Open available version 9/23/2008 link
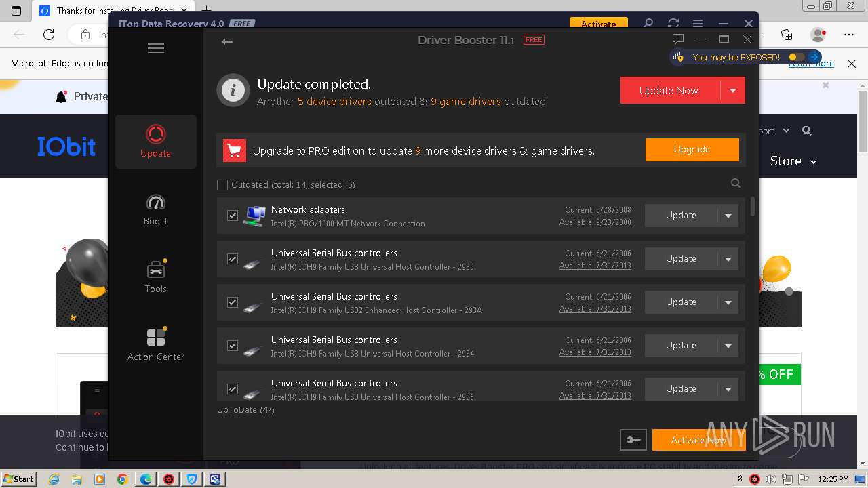Viewport: 868px width, 488px height. [595, 222]
